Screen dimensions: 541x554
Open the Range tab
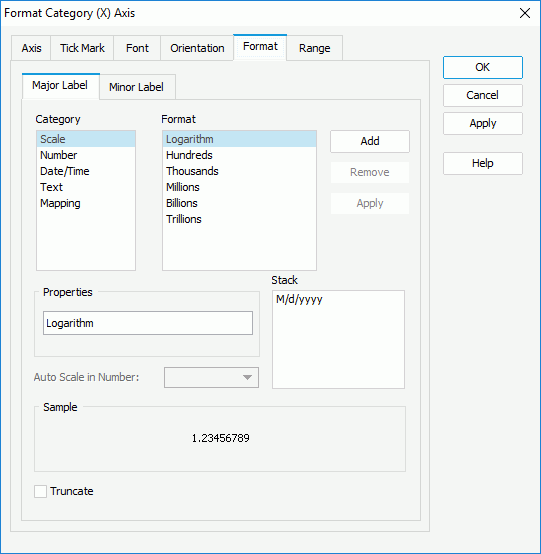click(x=314, y=48)
